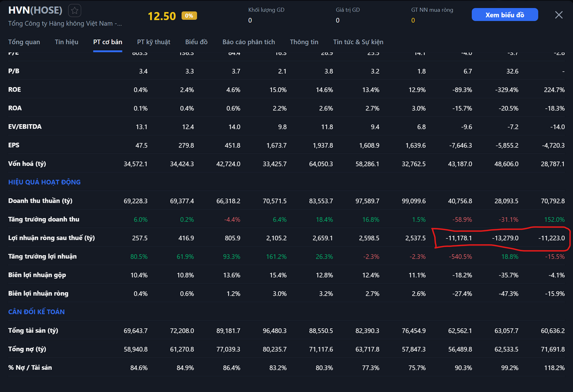This screenshot has height=392, width=573.
Task: Switch to Báo cáo phân tích tab
Action: 248,42
